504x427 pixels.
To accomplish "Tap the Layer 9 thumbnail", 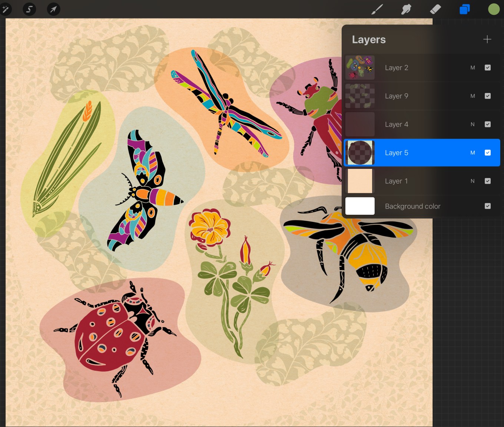I will point(360,96).
